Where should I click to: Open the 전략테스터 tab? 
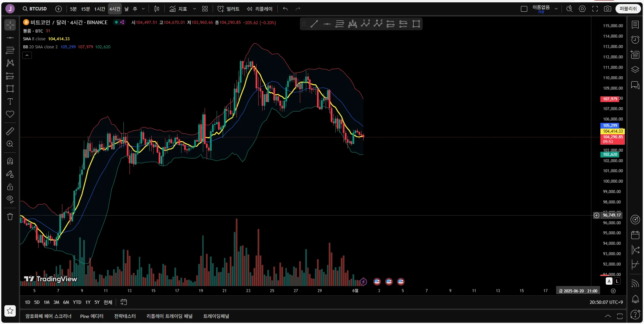tap(125, 316)
